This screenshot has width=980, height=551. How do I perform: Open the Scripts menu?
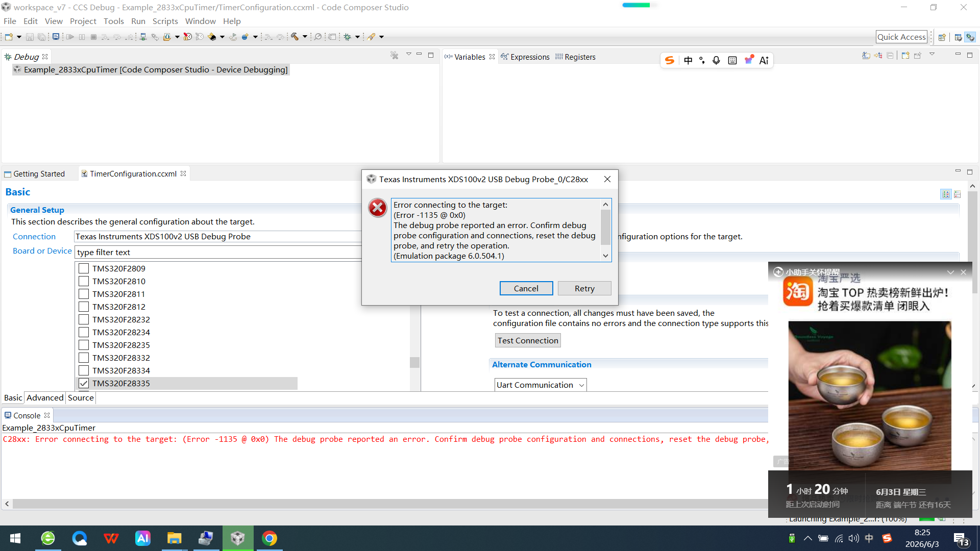pyautogui.click(x=165, y=21)
